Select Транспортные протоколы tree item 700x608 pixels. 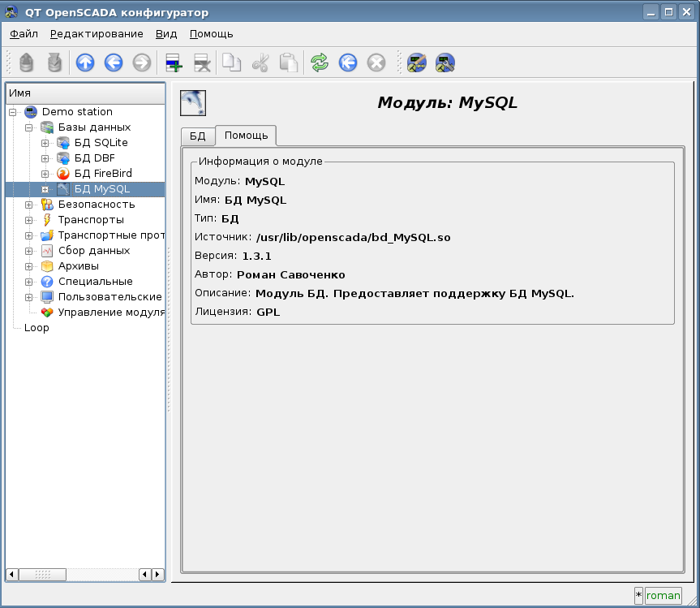(112, 235)
